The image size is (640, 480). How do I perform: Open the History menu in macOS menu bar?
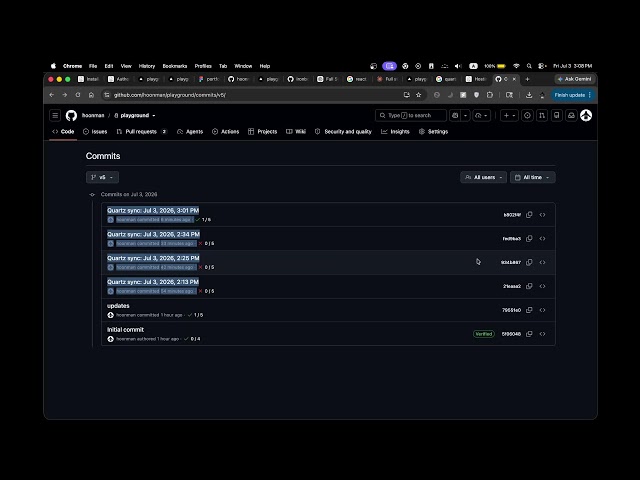coord(147,66)
